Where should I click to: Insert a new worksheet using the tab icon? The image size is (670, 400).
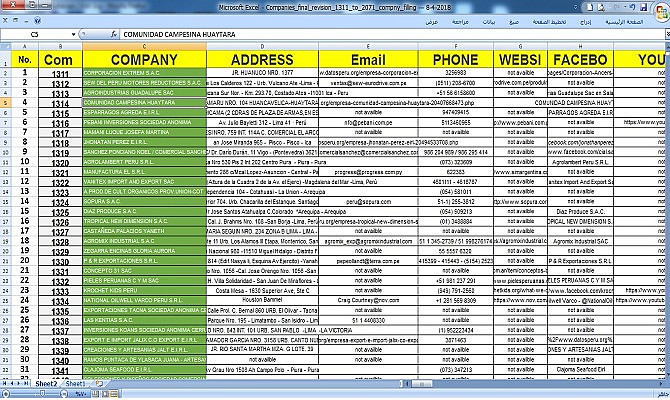point(99,384)
